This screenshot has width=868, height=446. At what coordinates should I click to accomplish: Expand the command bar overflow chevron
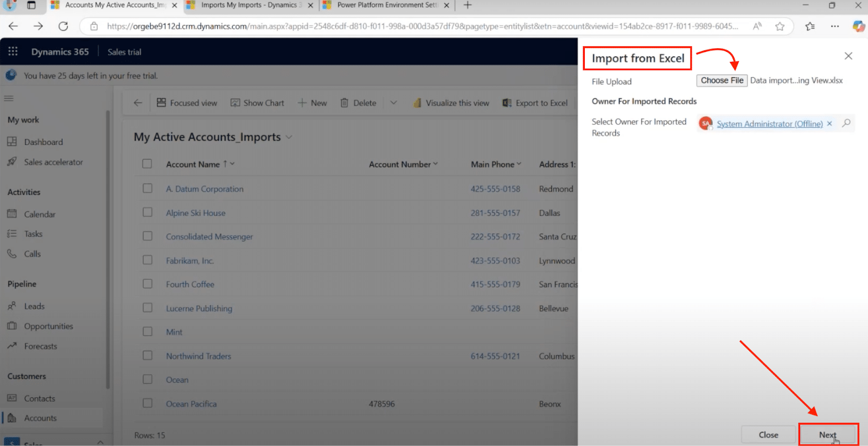393,103
